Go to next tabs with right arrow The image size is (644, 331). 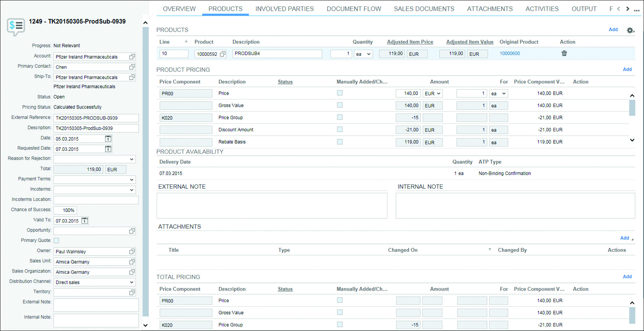coord(628,9)
